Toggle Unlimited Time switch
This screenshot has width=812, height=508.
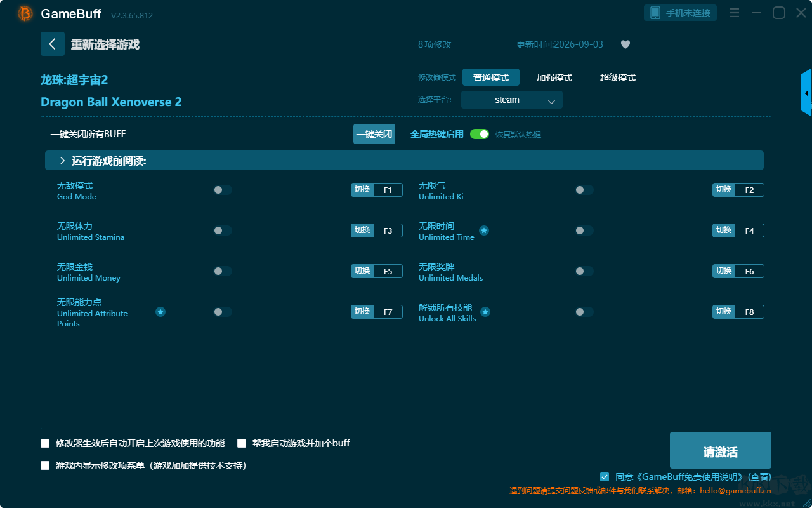(x=584, y=231)
